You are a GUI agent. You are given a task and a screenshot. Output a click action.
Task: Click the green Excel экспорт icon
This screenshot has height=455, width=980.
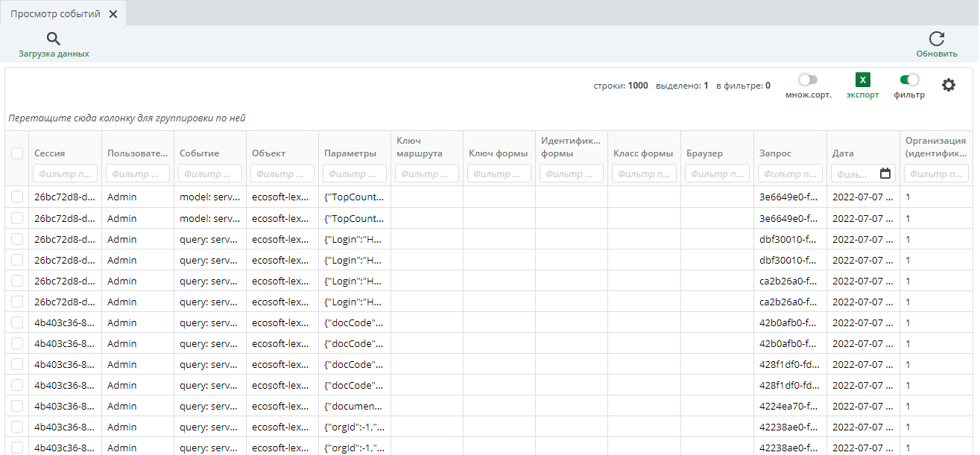[x=862, y=80]
